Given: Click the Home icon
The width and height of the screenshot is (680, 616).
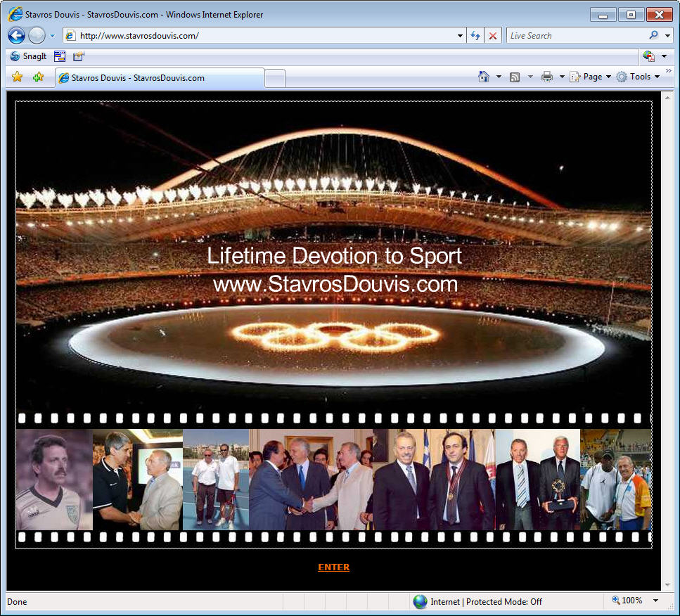Looking at the screenshot, I should point(484,77).
